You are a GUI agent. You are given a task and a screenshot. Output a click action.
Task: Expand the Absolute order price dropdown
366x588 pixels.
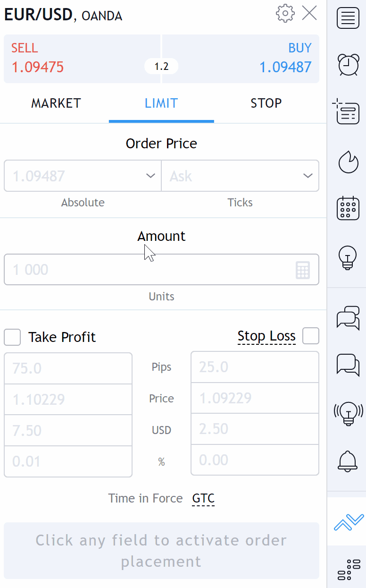[x=150, y=176]
